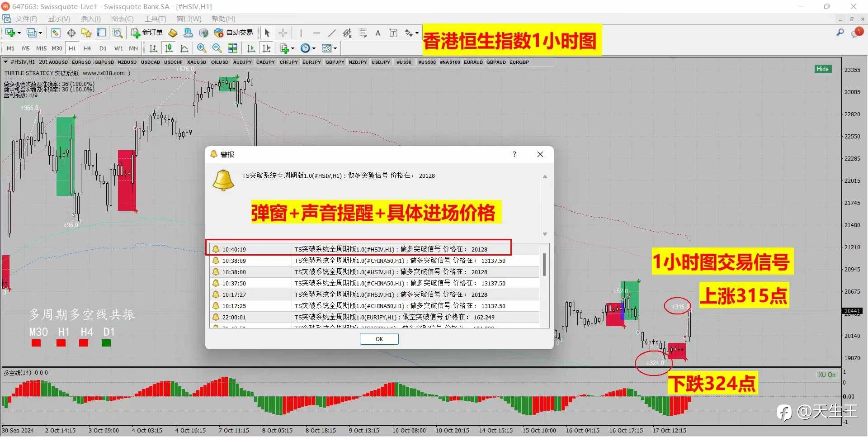Switch chart to line chart mode

(184, 48)
